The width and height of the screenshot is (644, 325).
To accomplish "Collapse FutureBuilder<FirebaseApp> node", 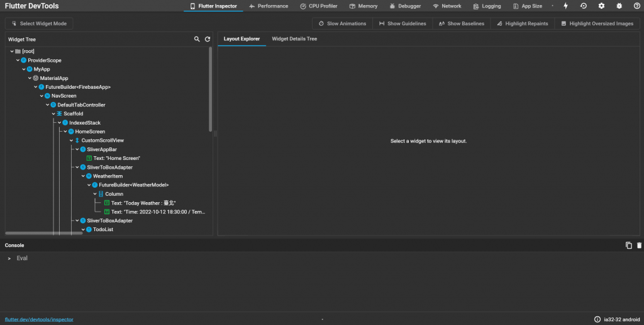I will 36,87.
